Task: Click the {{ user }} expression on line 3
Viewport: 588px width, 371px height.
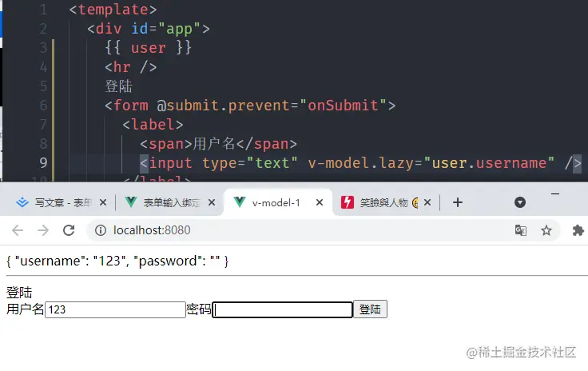Action: coord(148,48)
